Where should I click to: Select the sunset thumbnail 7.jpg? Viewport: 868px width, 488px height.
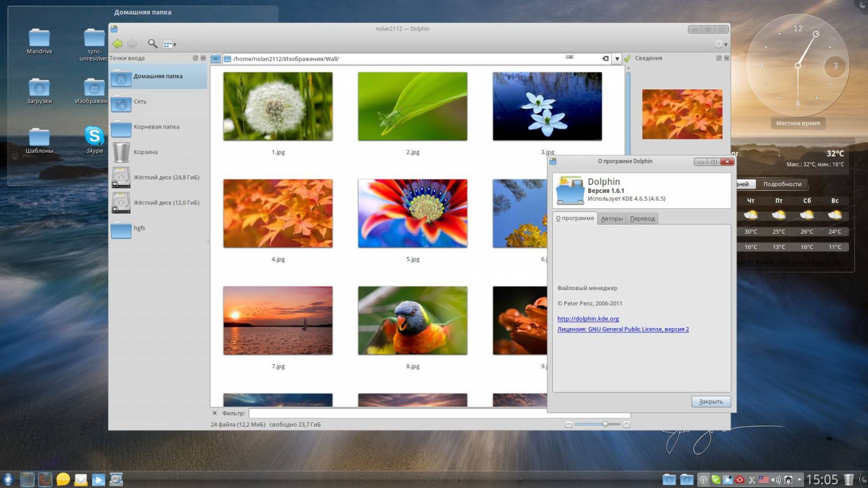278,320
